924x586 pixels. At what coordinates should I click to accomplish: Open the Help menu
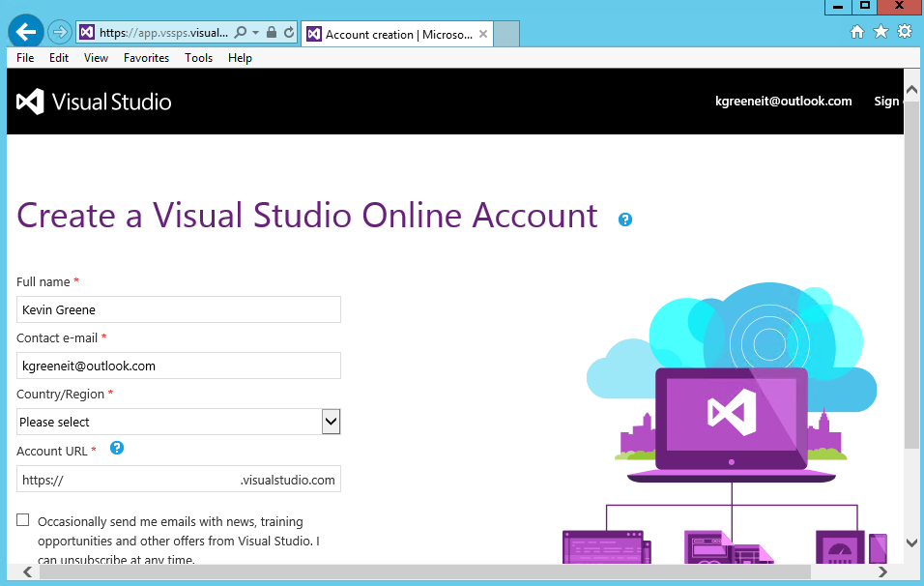click(x=240, y=58)
